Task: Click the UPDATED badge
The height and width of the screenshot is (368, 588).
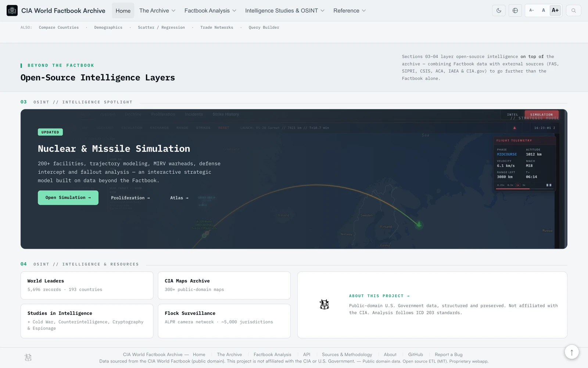Action: click(x=50, y=132)
